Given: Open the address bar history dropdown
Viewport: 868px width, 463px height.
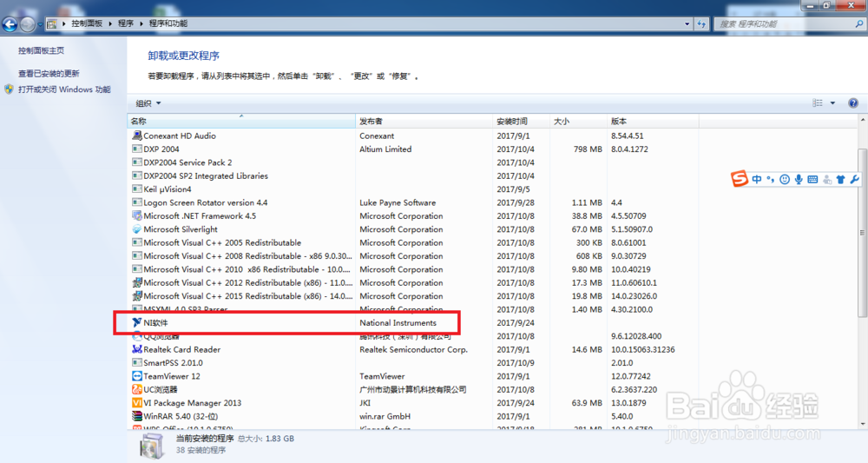Looking at the screenshot, I should 687,23.
